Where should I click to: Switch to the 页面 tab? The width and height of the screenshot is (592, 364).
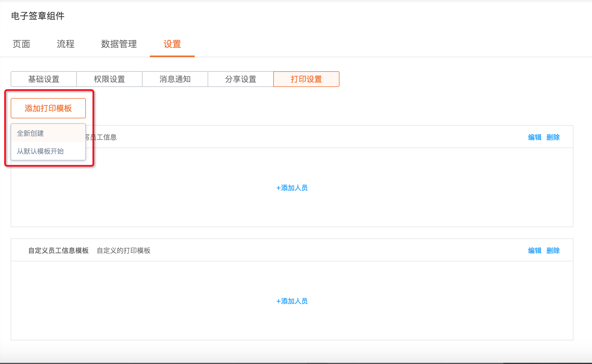tap(21, 44)
